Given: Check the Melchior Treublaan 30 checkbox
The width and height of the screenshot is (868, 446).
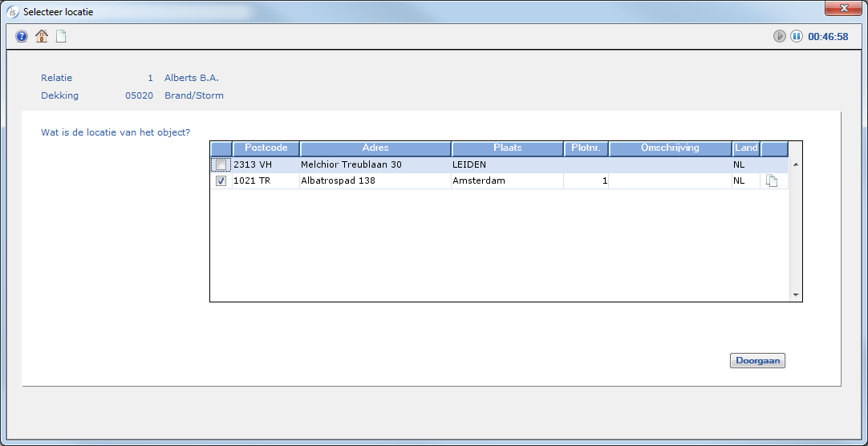Looking at the screenshot, I should coord(221,165).
